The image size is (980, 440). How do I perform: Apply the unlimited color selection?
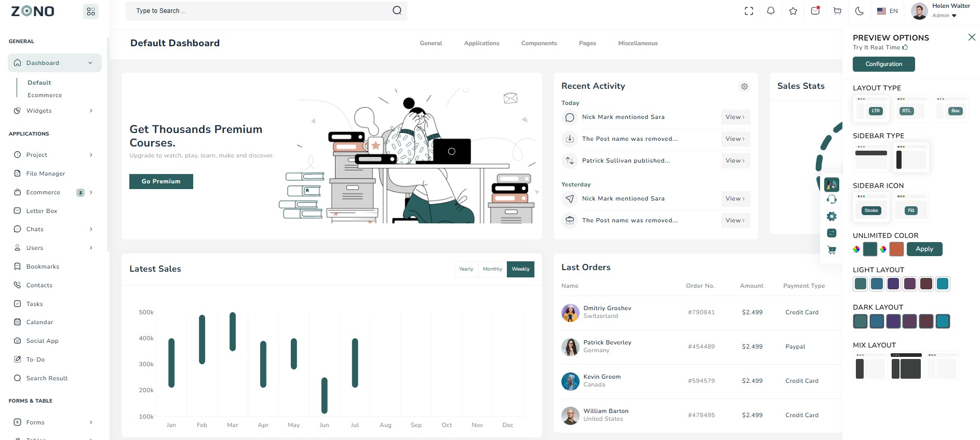click(924, 249)
